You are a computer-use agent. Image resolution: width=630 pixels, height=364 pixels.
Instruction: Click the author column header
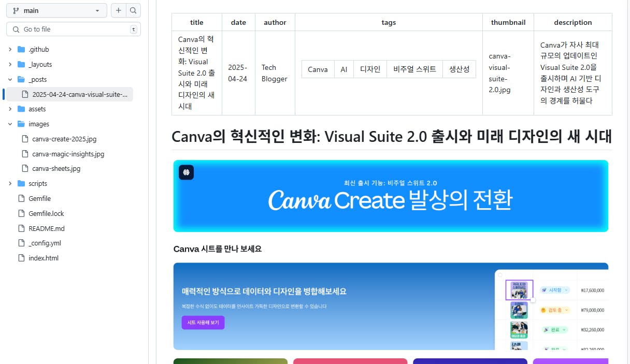[275, 22]
